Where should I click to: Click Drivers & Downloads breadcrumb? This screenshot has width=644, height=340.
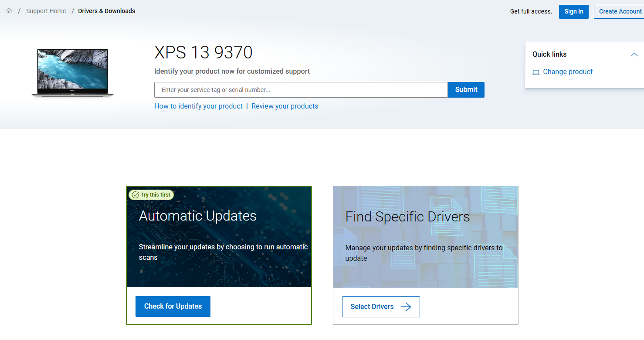(107, 11)
